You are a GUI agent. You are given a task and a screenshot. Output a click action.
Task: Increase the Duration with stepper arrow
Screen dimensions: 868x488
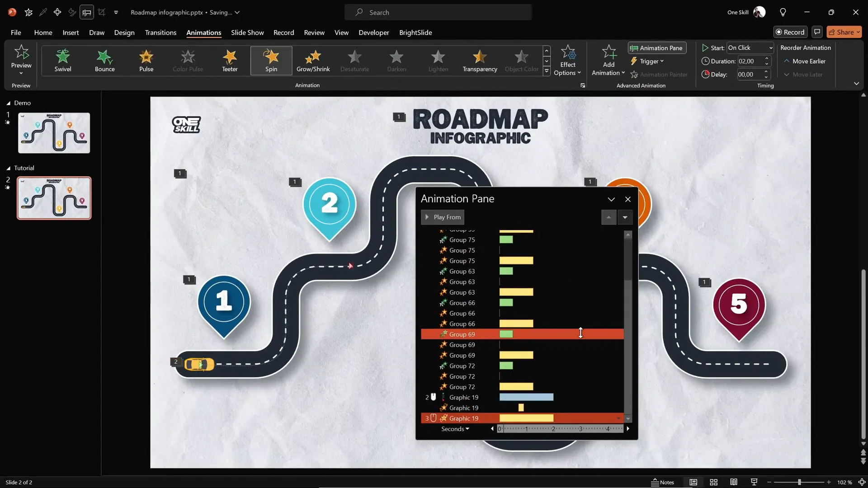tap(767, 58)
